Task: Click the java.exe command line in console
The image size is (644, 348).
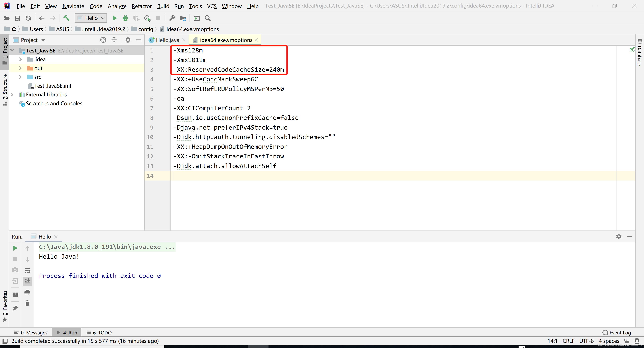Action: tap(107, 247)
